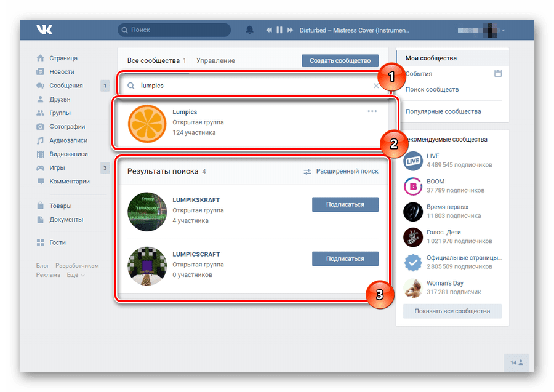554x392 pixels.
Task: Click the VK logo in header
Action: 44,30
